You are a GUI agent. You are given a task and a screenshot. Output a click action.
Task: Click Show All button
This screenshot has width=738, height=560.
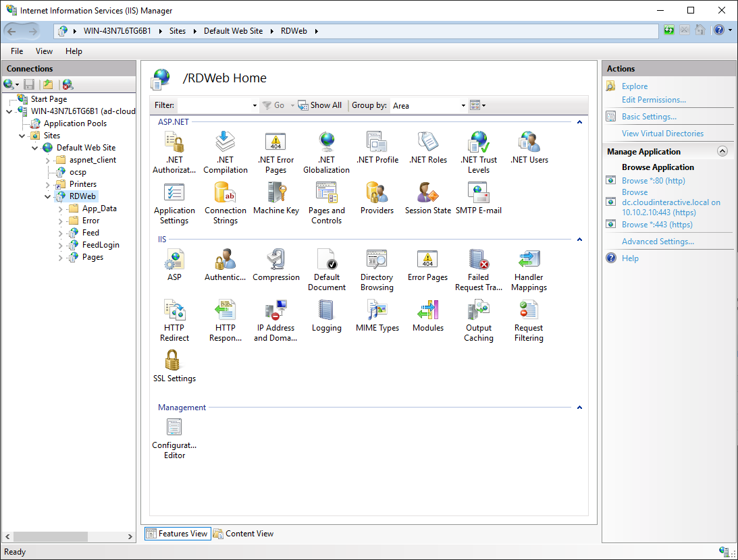tap(320, 105)
